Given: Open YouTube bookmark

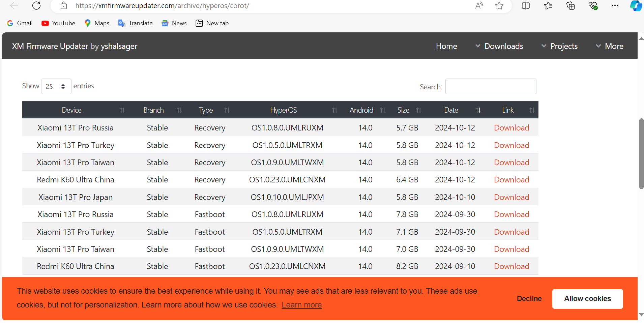Looking at the screenshot, I should point(58,23).
